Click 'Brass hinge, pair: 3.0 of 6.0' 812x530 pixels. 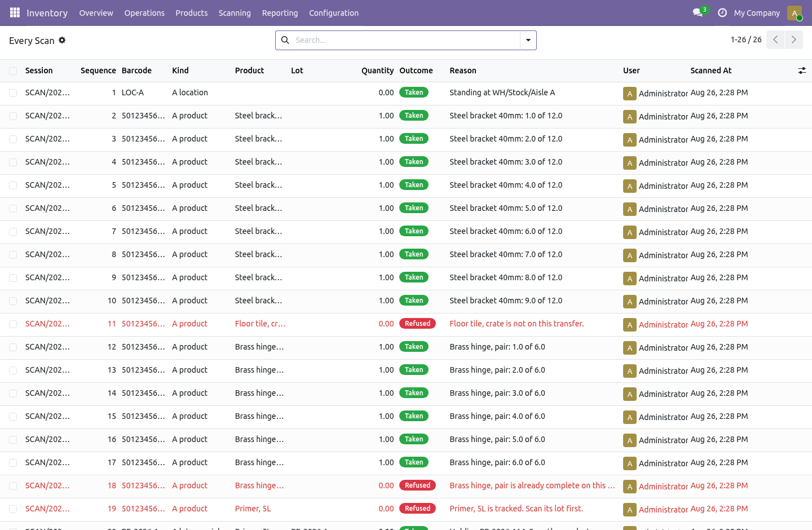tap(497, 393)
